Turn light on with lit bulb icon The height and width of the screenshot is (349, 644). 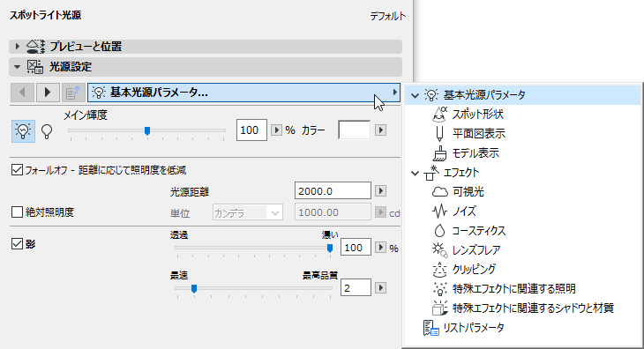(23, 131)
